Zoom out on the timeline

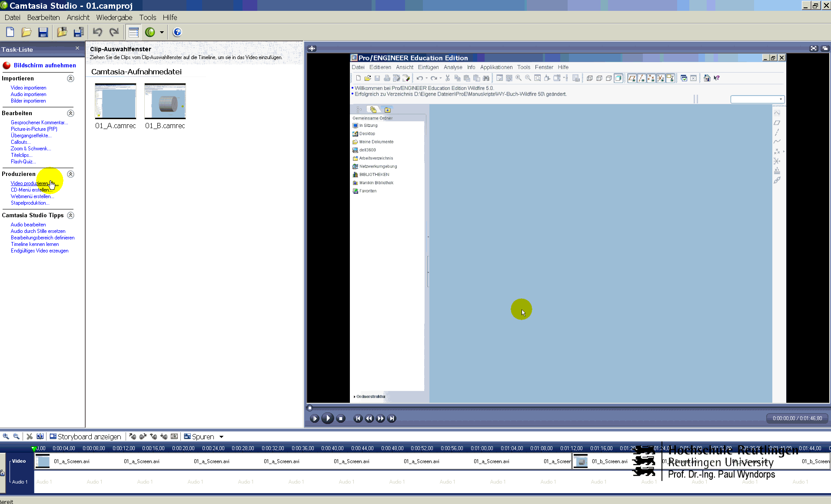point(16,436)
